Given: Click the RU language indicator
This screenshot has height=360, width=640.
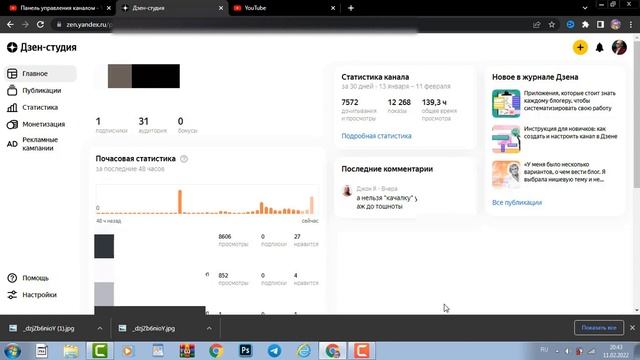Looking at the screenshot, I should 544,349.
